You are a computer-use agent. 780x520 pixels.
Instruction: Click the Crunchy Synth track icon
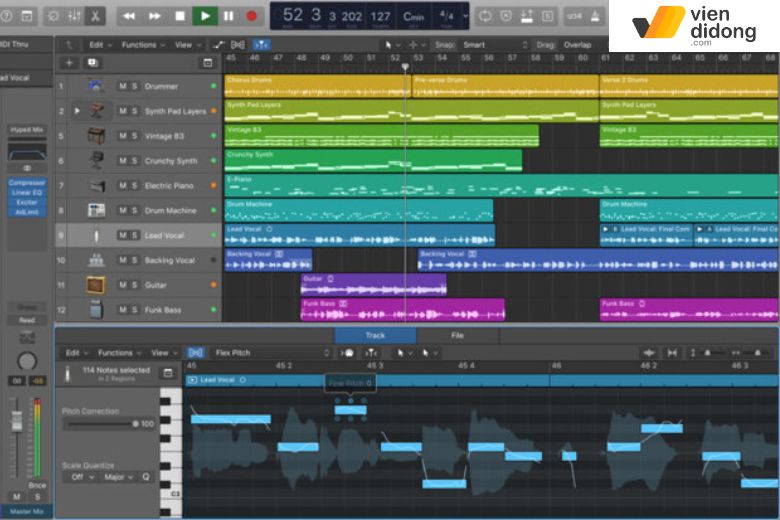pos(96,160)
